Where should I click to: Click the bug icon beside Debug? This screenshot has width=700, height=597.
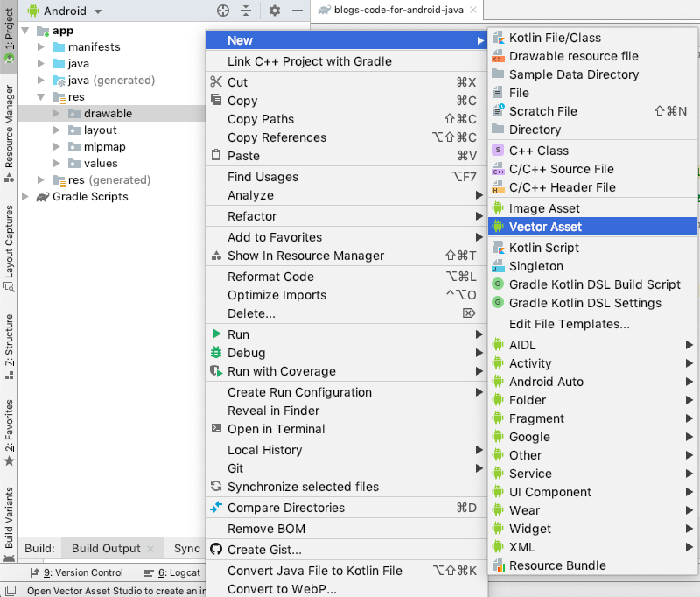pyautogui.click(x=216, y=352)
